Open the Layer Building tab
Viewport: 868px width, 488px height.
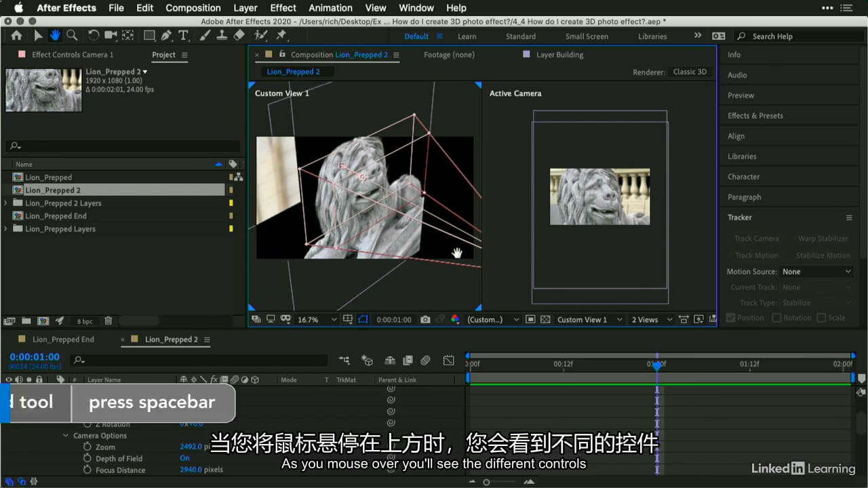pos(559,55)
